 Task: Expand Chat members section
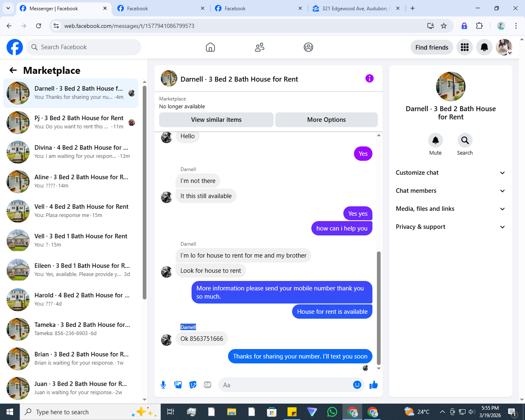[450, 191]
